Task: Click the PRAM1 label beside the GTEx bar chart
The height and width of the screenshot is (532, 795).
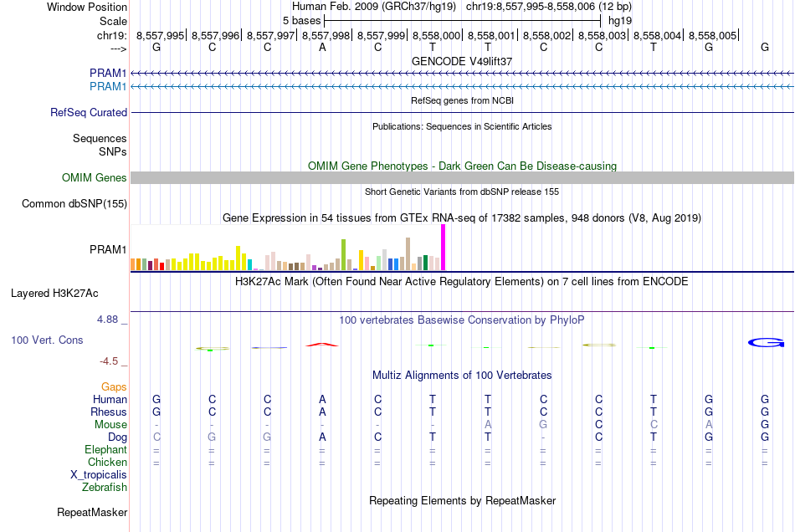Action: (108, 250)
